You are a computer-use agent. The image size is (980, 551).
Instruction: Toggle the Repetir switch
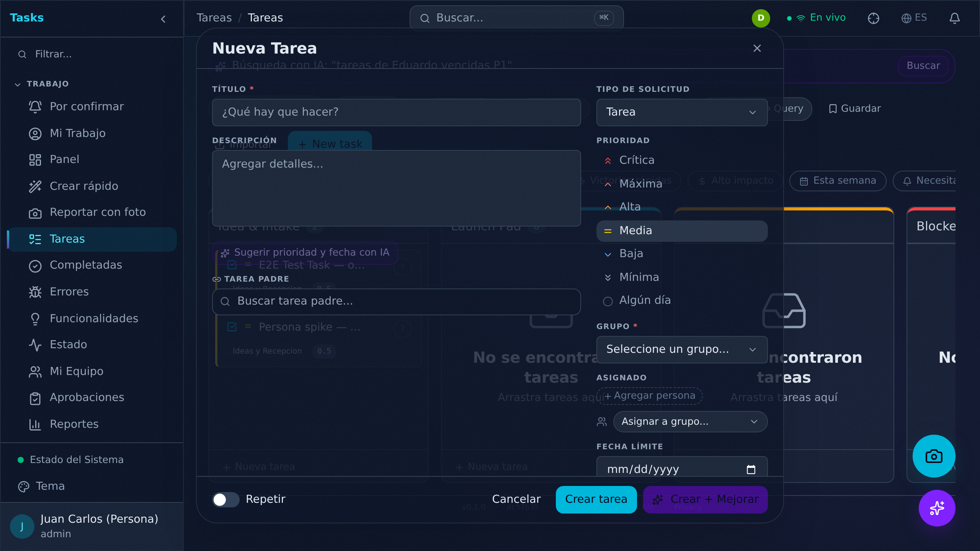226,499
